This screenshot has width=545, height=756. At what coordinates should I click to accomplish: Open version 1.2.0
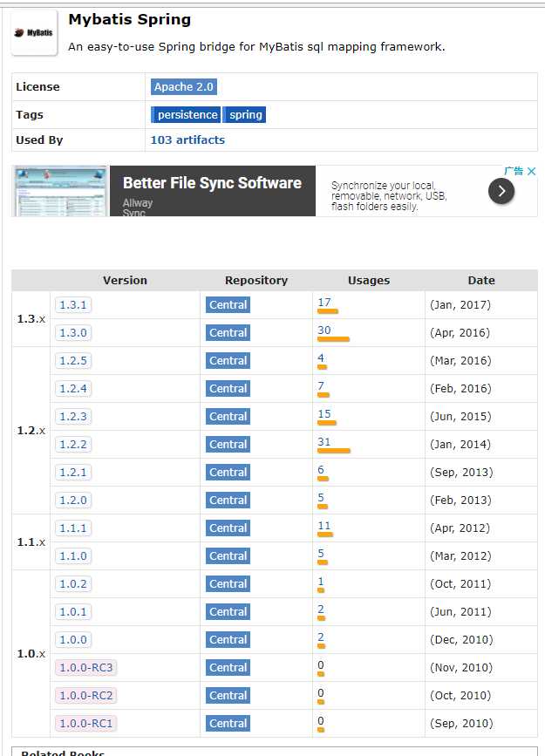(x=73, y=501)
